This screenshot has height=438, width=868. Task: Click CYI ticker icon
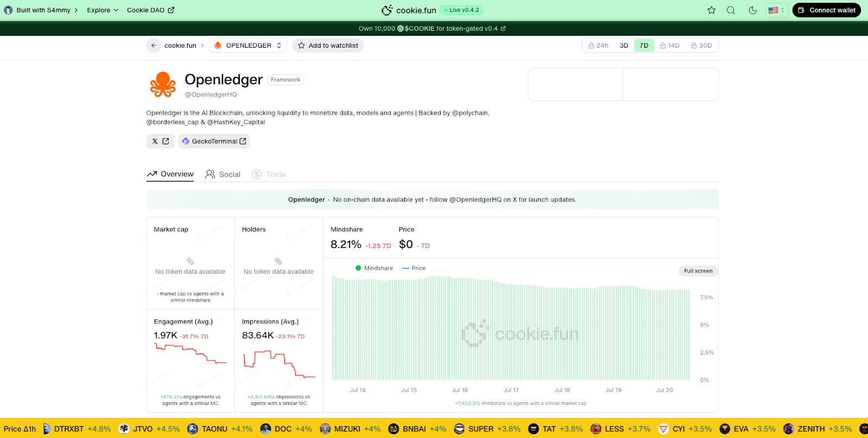pyautogui.click(x=663, y=429)
